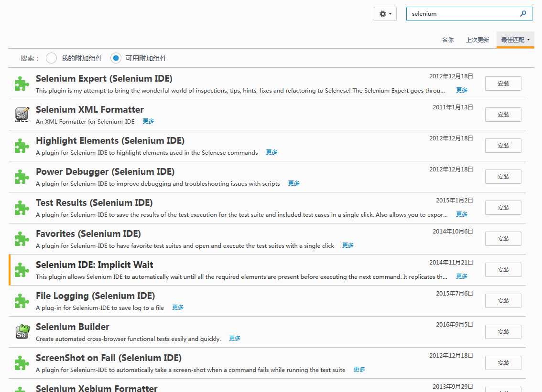This screenshot has width=542, height=392.
Task: Click the Selenium Expert puzzle piece icon
Action: coord(22,84)
